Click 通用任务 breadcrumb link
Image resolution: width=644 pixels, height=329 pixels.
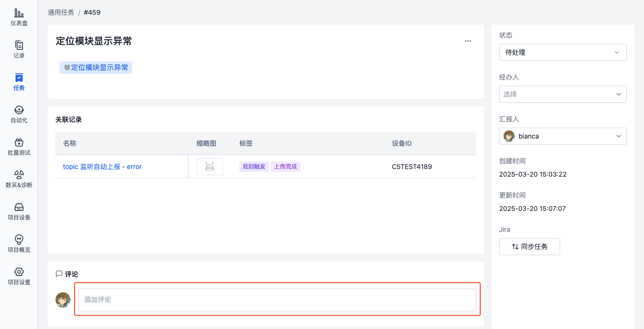coord(61,12)
